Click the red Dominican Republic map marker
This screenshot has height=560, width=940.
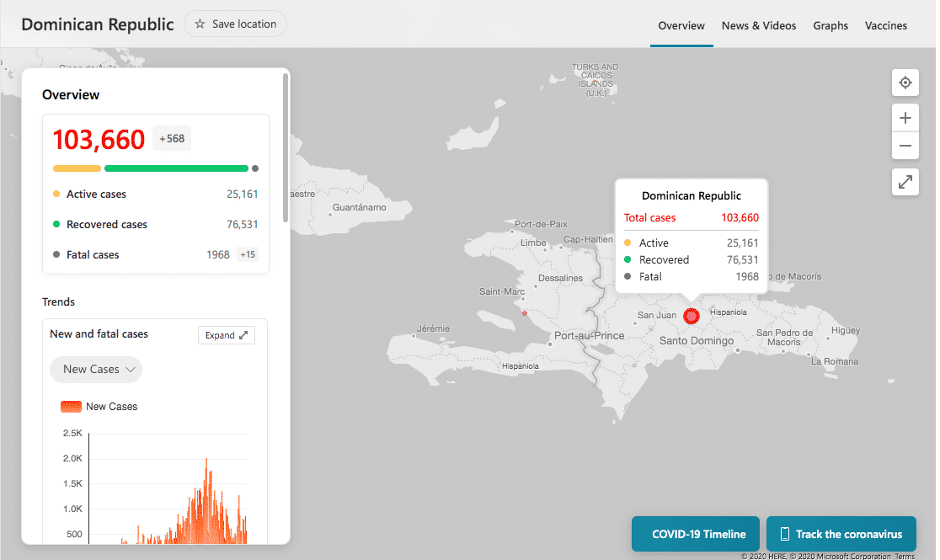tap(692, 316)
